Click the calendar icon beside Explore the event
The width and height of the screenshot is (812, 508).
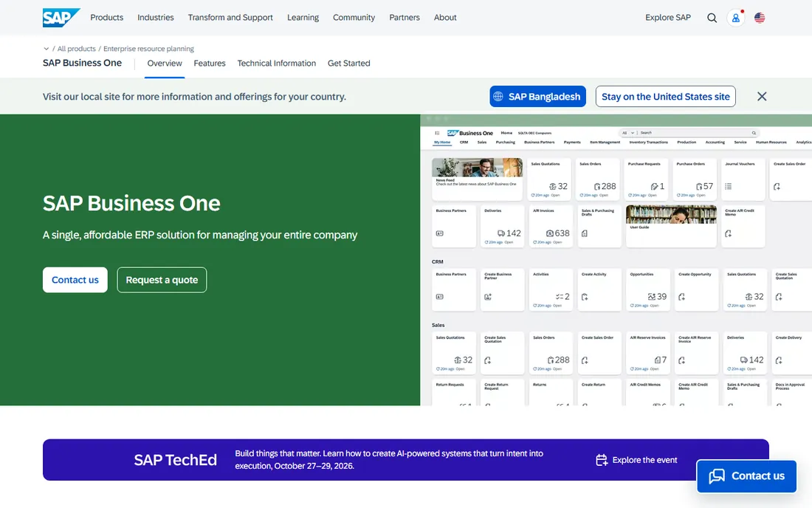click(x=601, y=460)
